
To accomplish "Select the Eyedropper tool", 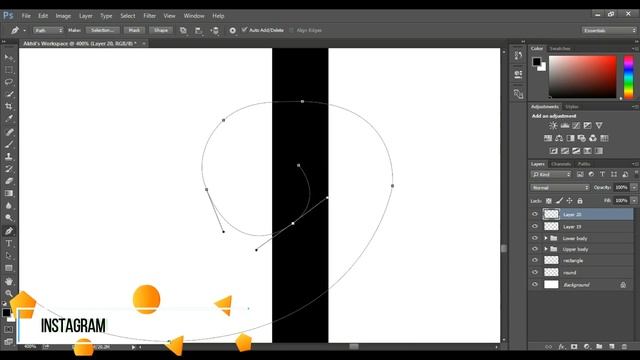I will pos(9,119).
